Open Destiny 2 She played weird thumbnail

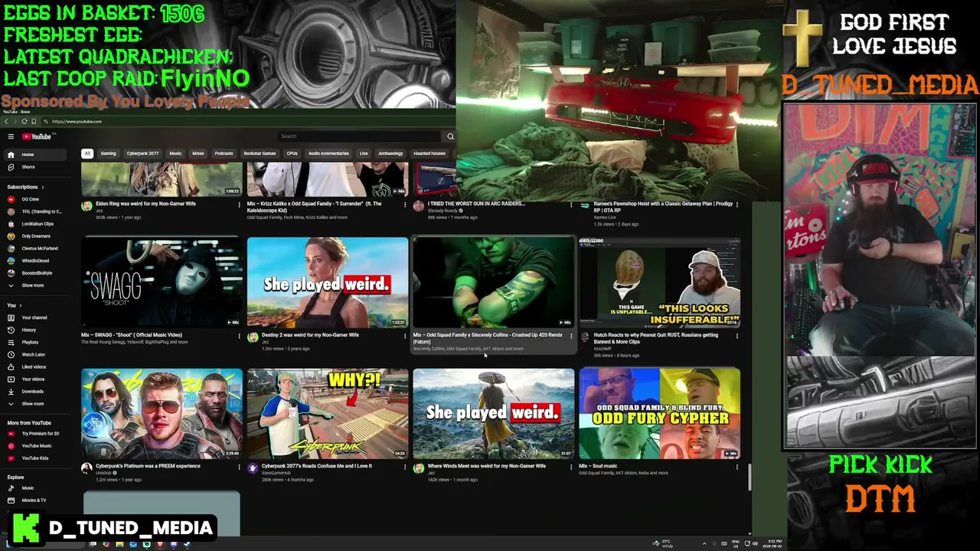point(328,282)
